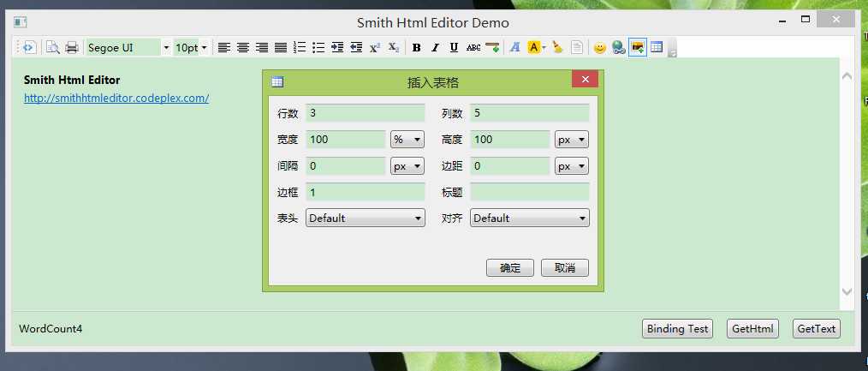Viewport: 868px width, 371px height.
Task: Click the GetHtml button
Action: click(x=752, y=329)
